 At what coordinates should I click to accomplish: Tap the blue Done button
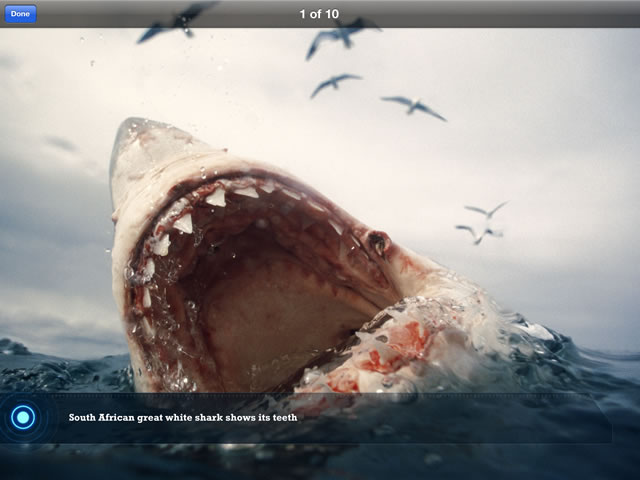(20, 14)
